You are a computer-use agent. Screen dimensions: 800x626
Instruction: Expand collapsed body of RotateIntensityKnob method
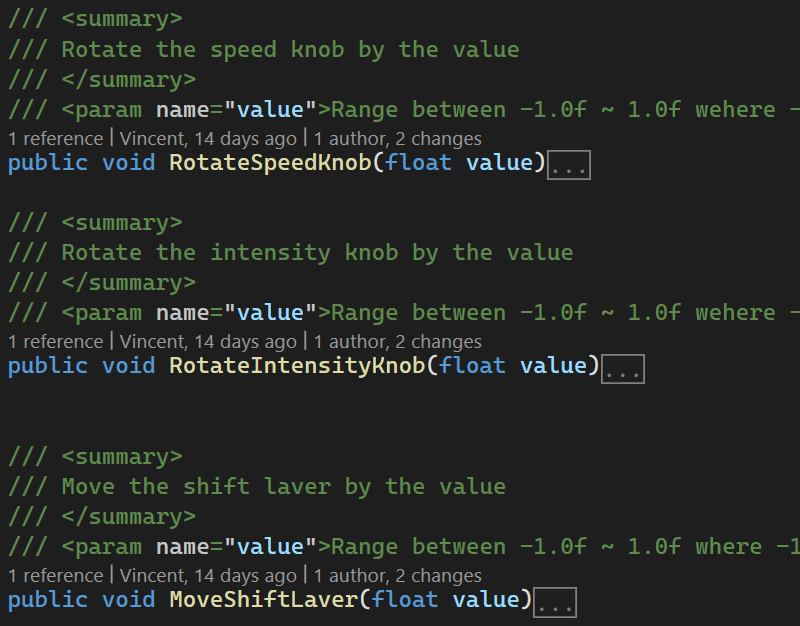click(623, 369)
